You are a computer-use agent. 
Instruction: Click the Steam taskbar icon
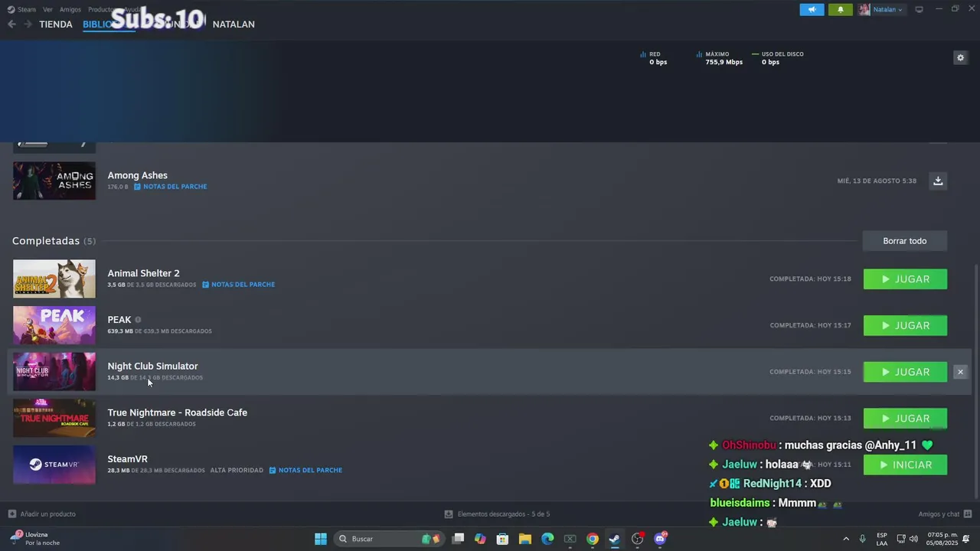615,539
